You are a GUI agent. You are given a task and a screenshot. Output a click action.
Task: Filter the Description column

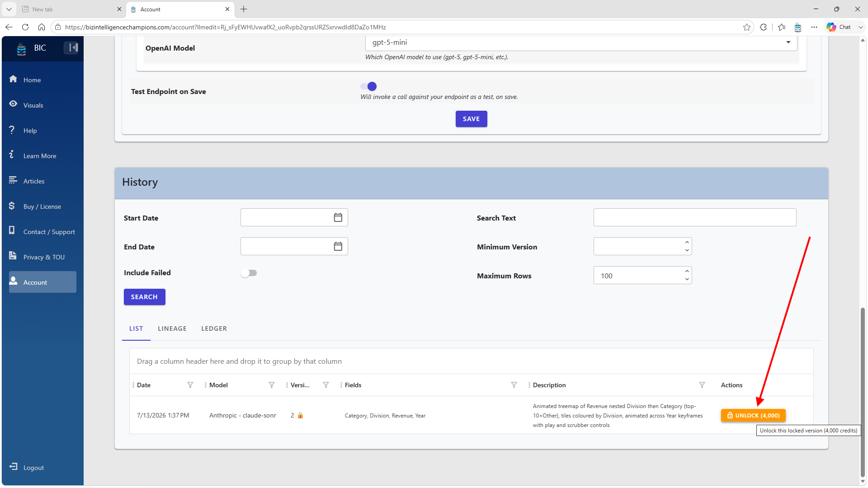pyautogui.click(x=702, y=385)
